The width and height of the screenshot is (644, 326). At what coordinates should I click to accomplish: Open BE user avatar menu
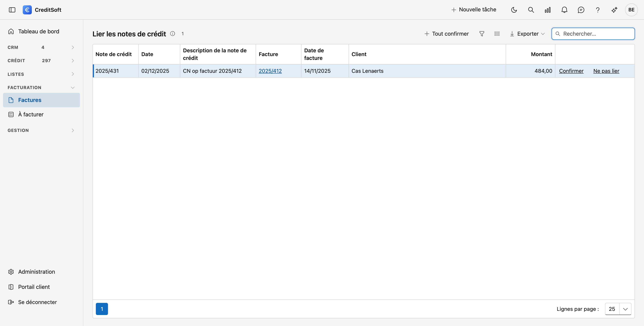[631, 10]
